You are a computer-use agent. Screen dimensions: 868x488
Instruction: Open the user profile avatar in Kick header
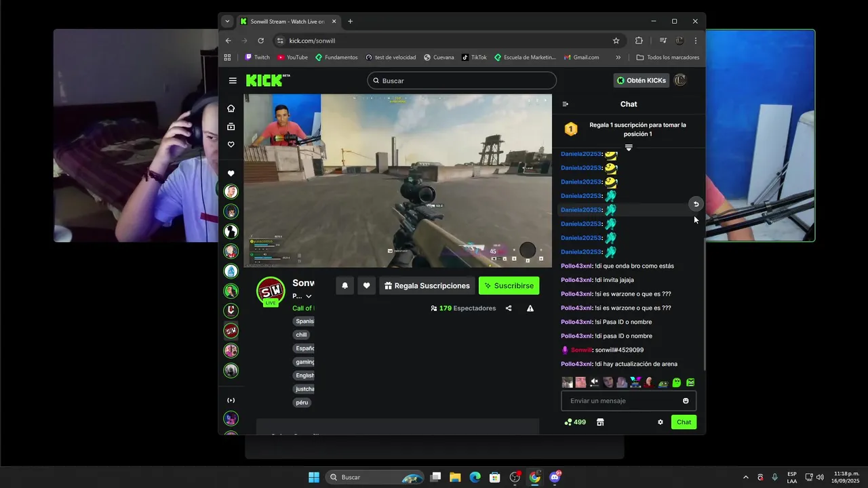pyautogui.click(x=681, y=81)
